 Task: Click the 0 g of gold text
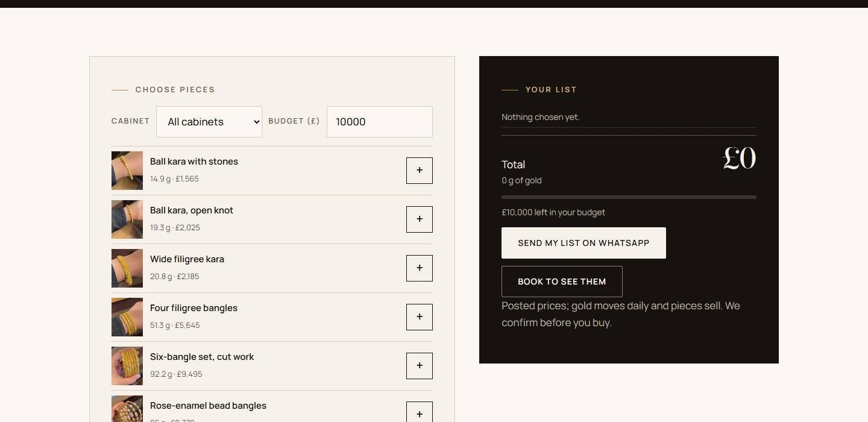coord(521,180)
